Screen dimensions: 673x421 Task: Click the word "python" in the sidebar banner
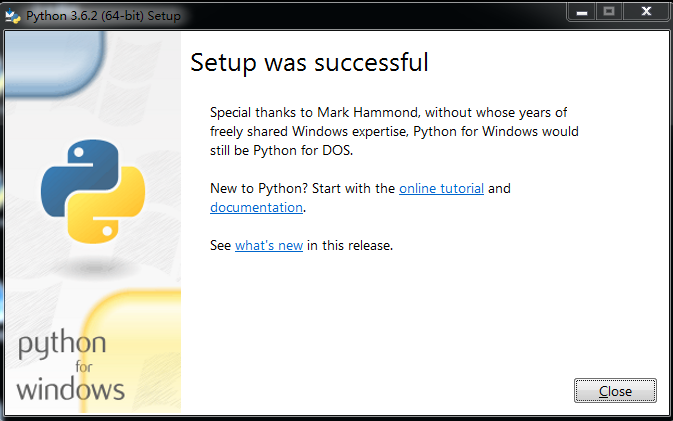pos(62,344)
